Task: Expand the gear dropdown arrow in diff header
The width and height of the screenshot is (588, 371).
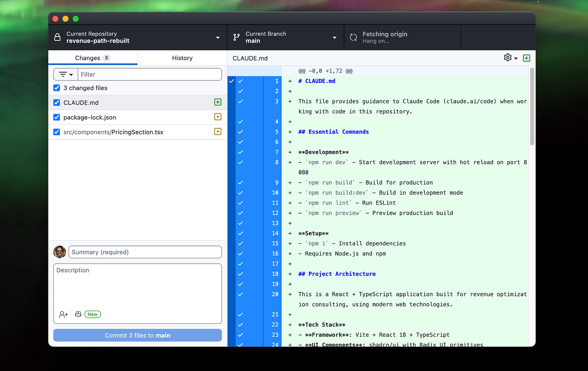Action: tap(516, 58)
